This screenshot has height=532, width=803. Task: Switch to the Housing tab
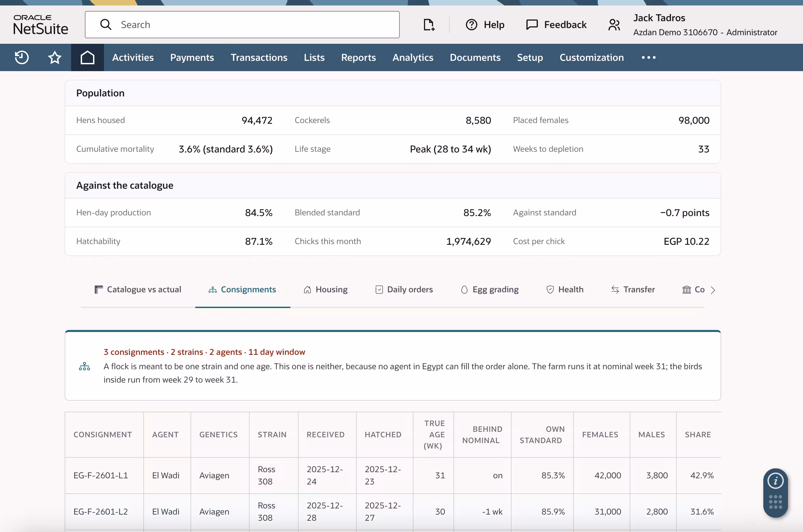[326, 290]
